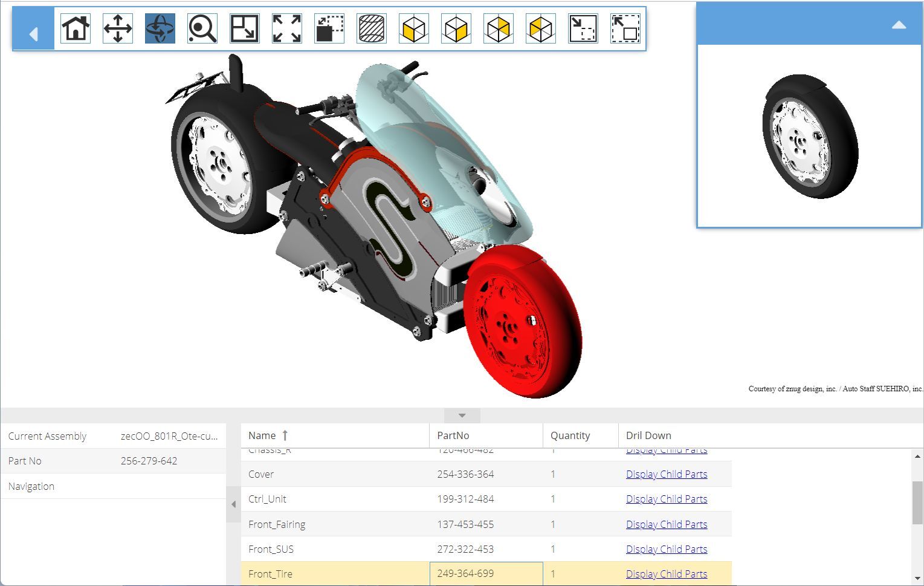
Task: Select the Pan tool with four arrows
Action: coord(118,28)
